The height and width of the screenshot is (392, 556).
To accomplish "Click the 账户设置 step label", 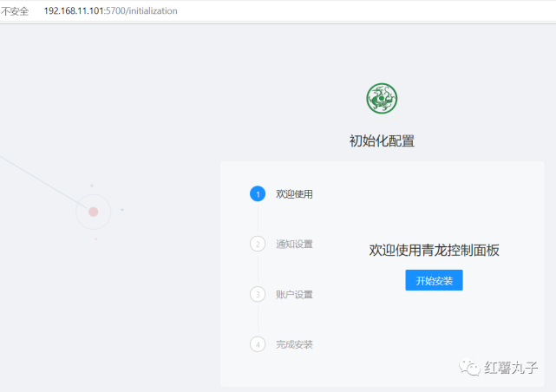I will [294, 295].
